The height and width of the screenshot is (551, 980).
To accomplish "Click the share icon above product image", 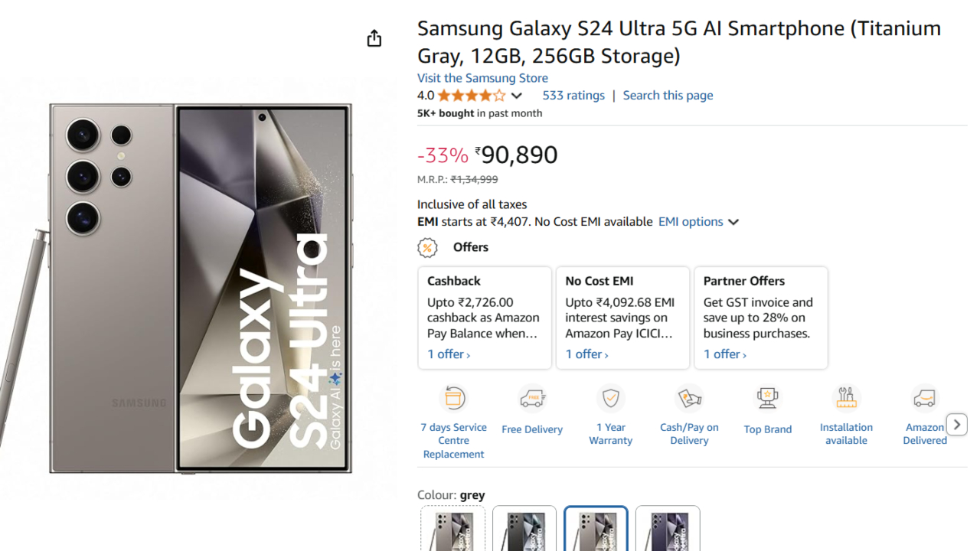I will coord(374,38).
